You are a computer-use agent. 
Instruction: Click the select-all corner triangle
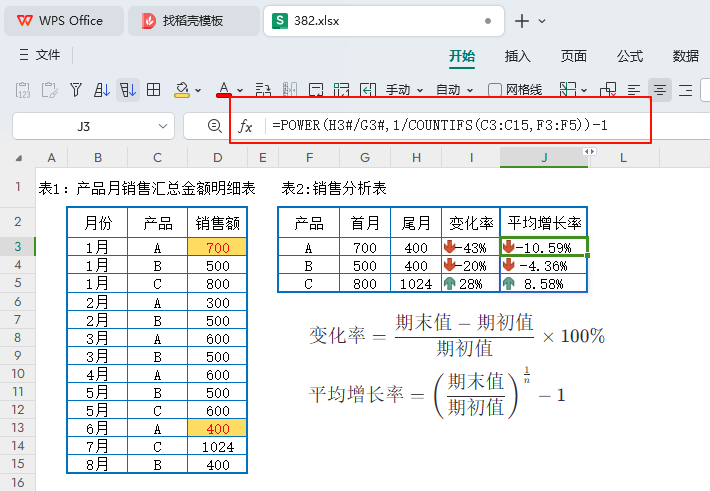19,158
